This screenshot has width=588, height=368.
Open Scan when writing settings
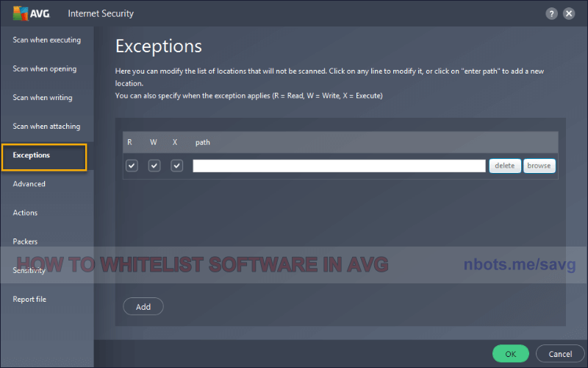coord(43,98)
